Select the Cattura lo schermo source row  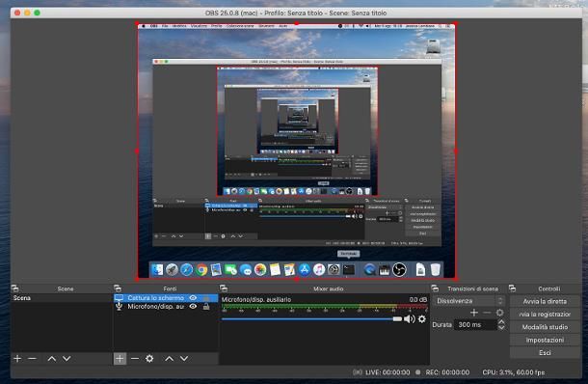166,298
